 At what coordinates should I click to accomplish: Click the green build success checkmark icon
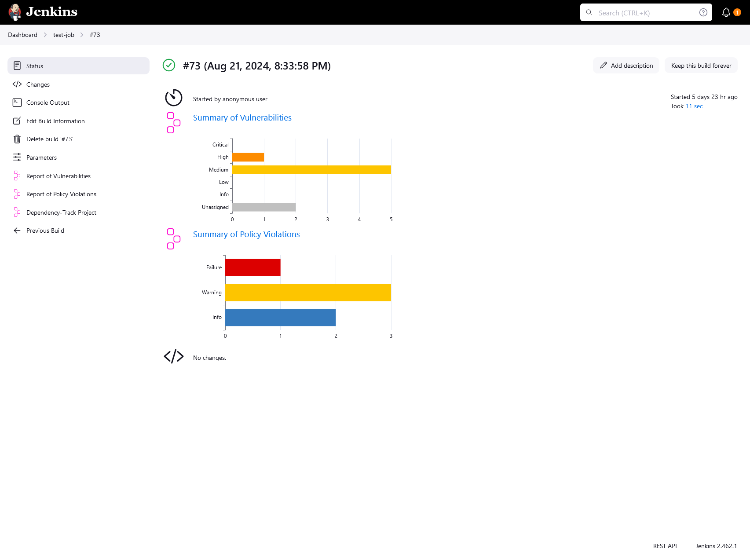pyautogui.click(x=169, y=65)
